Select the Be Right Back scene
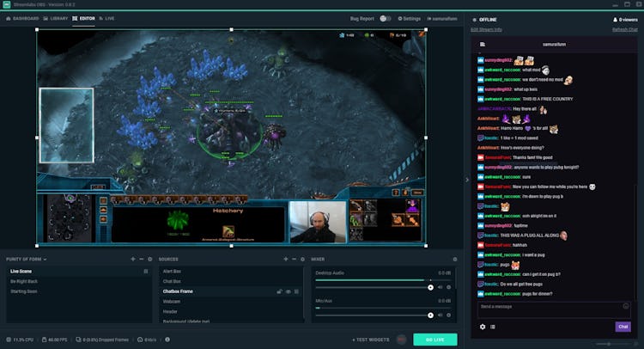 point(78,282)
